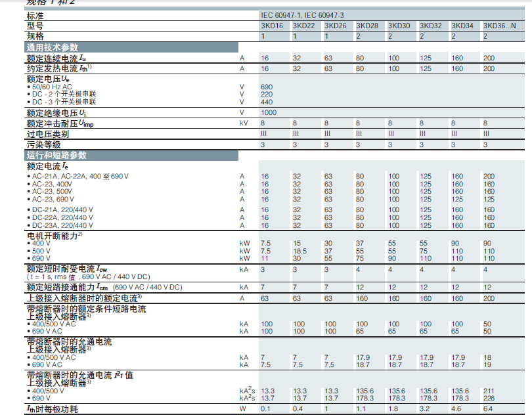
Task: Click the insulation voltage value 1000
Action: coord(269,113)
